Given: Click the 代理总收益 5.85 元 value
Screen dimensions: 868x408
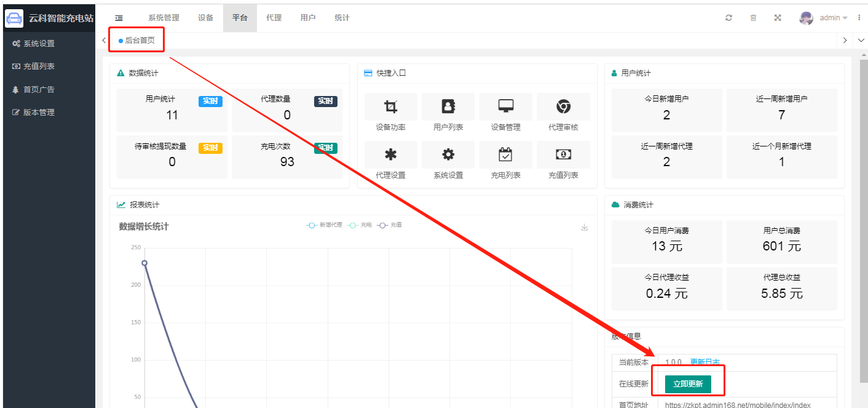Looking at the screenshot, I should point(782,294).
